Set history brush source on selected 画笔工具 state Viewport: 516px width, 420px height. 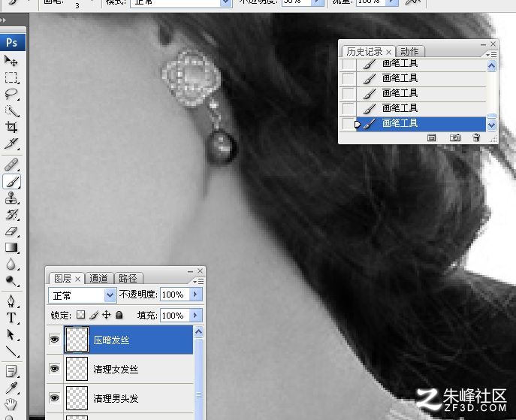click(349, 124)
